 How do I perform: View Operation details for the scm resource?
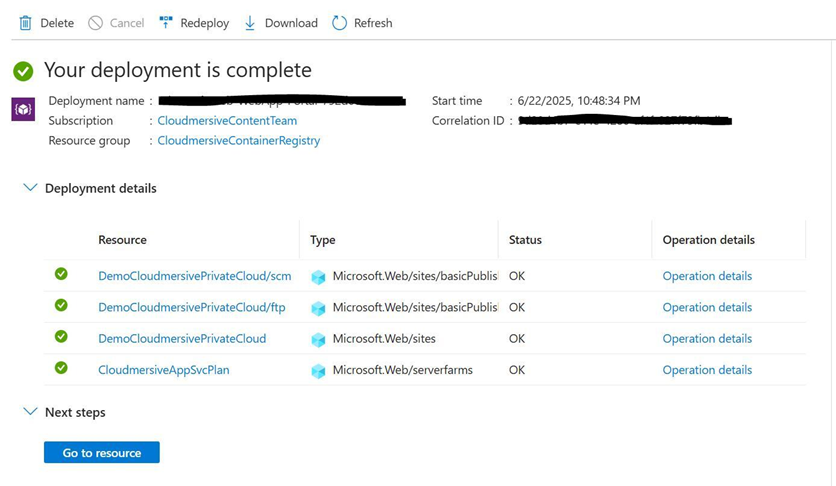(x=707, y=276)
